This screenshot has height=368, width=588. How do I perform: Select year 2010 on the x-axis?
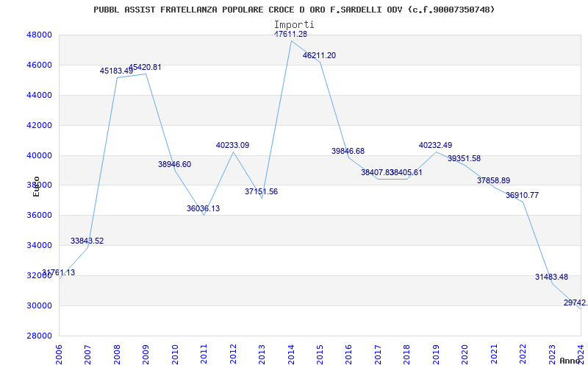[175, 355]
